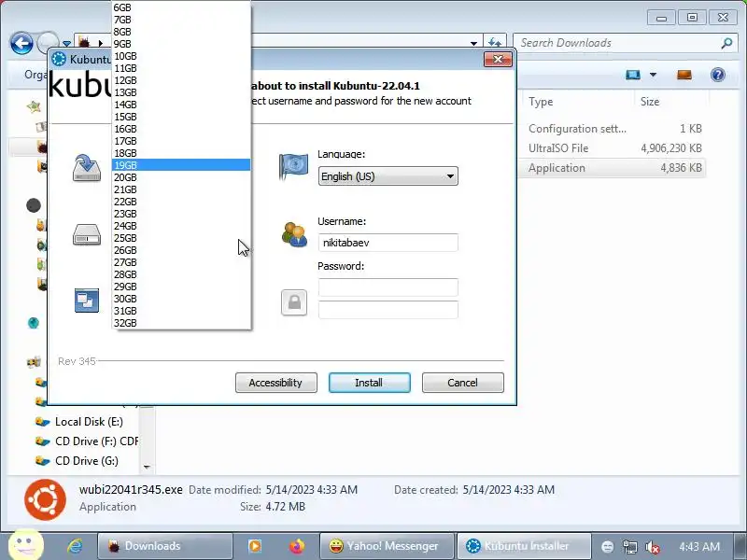Open the address bar history dropdown
The image size is (747, 560).
(x=473, y=43)
